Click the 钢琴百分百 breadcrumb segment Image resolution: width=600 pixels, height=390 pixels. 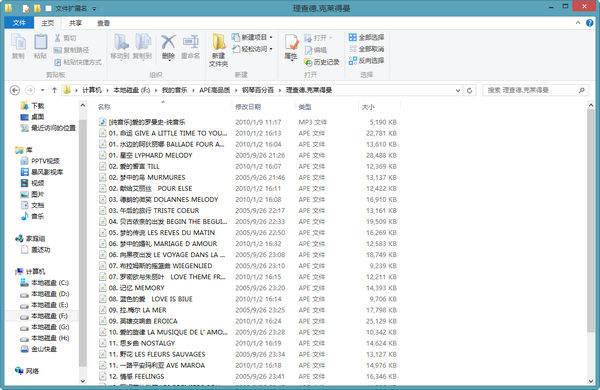pyautogui.click(x=258, y=90)
